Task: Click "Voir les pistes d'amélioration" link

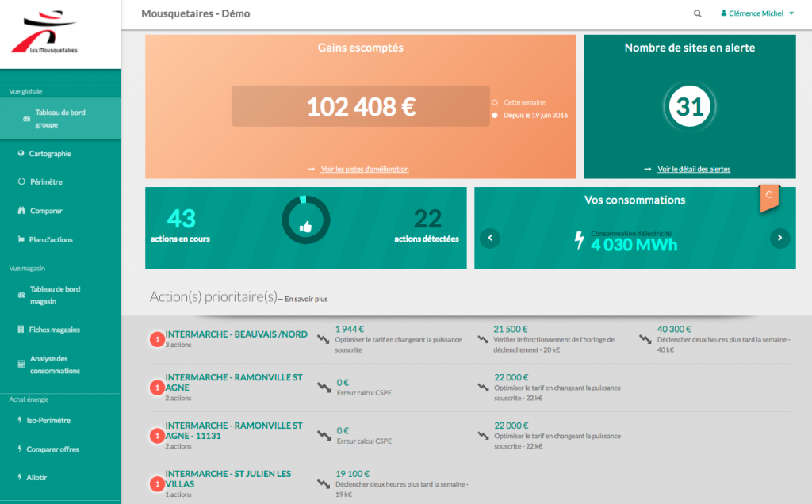Action: click(x=365, y=170)
